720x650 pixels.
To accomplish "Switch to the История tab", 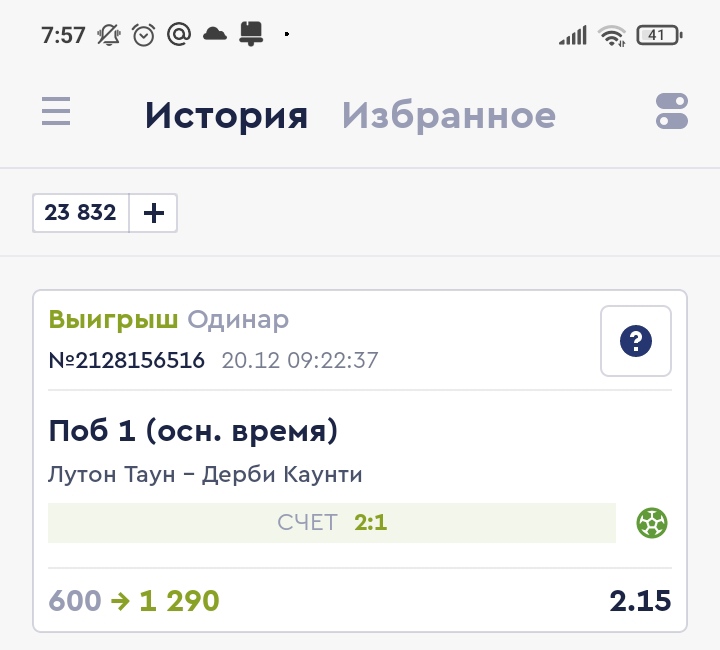I will [x=226, y=116].
